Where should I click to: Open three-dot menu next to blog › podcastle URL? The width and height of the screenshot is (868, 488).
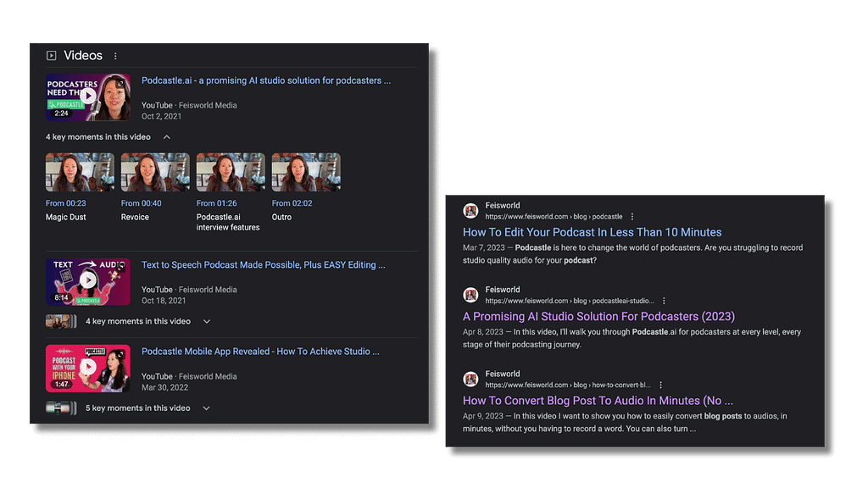coord(632,217)
